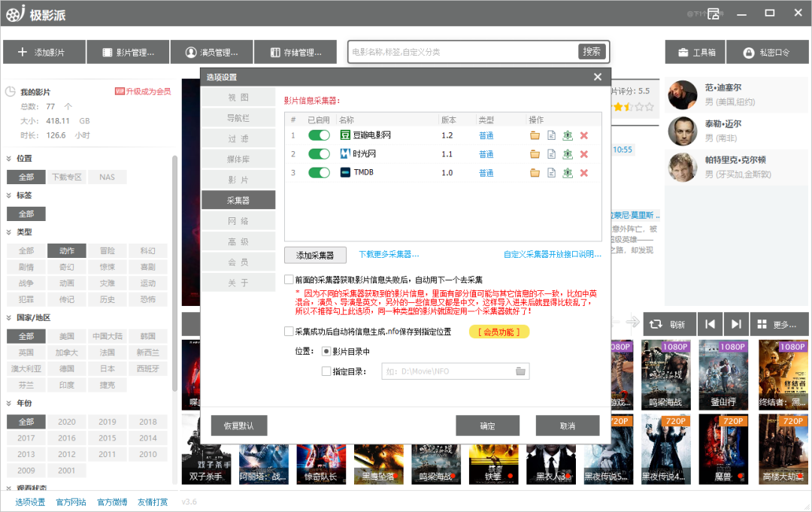Collapse 年份 section in sidebar
Image resolution: width=812 pixels, height=512 pixels.
(9, 403)
